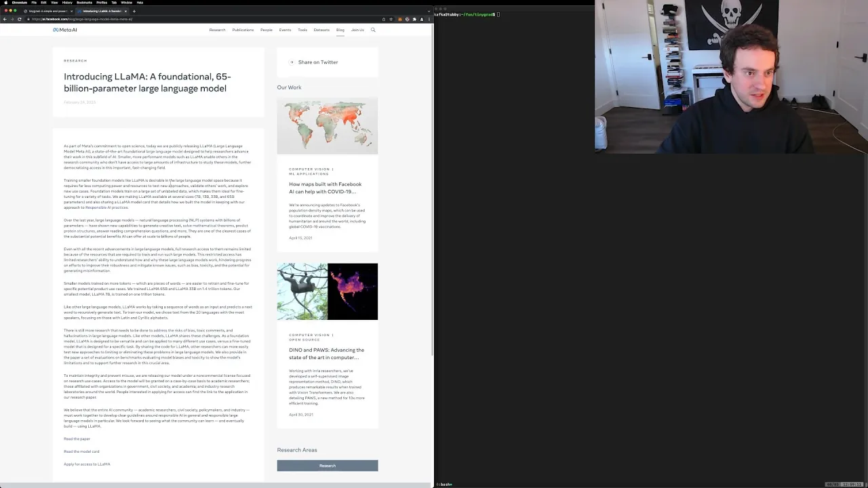Click the Share on Twitter arrow icon
Image resolution: width=868 pixels, height=488 pixels.
(x=292, y=62)
